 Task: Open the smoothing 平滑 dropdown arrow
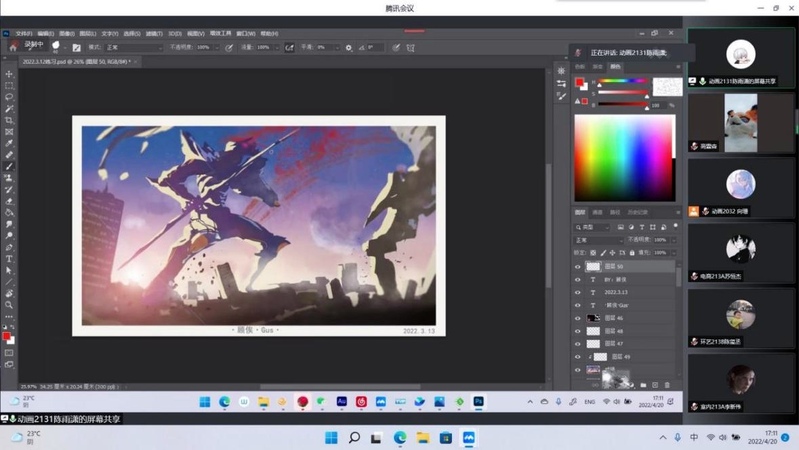click(x=337, y=47)
